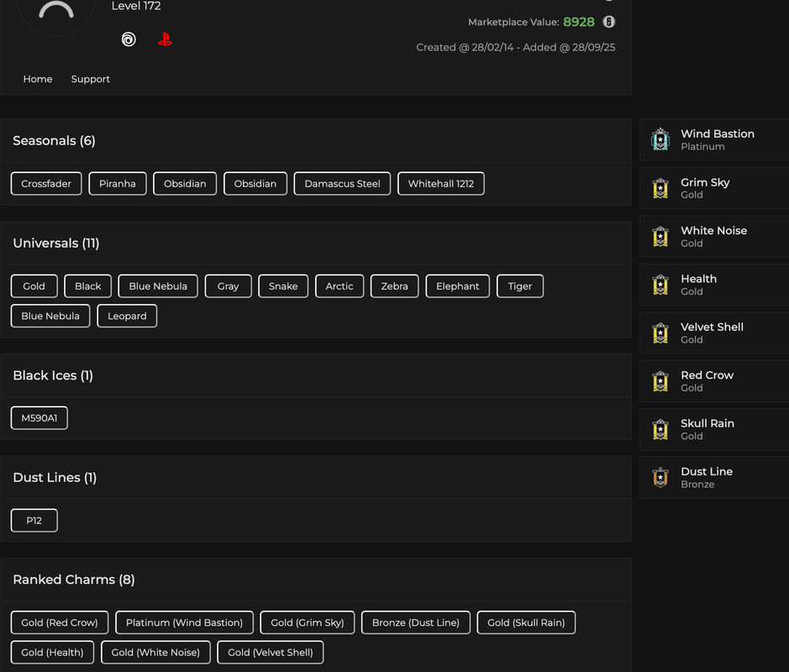Click the Gold (Grim Sky) charm tag
Viewport: 789px width, 672px height.
308,622
